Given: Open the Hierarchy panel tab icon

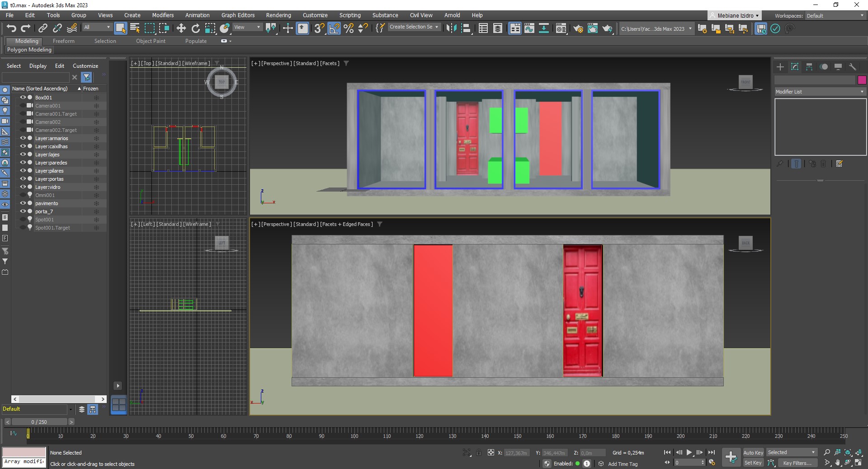Looking at the screenshot, I should tap(809, 67).
